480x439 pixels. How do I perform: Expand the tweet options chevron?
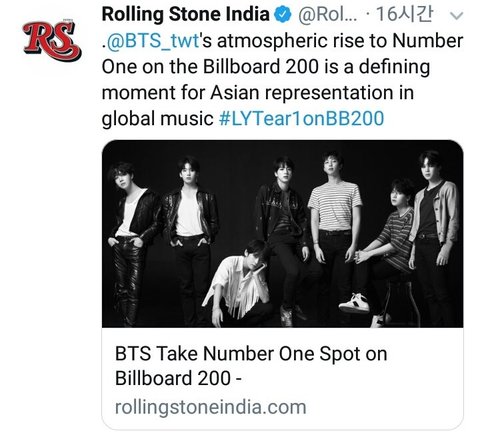[457, 15]
